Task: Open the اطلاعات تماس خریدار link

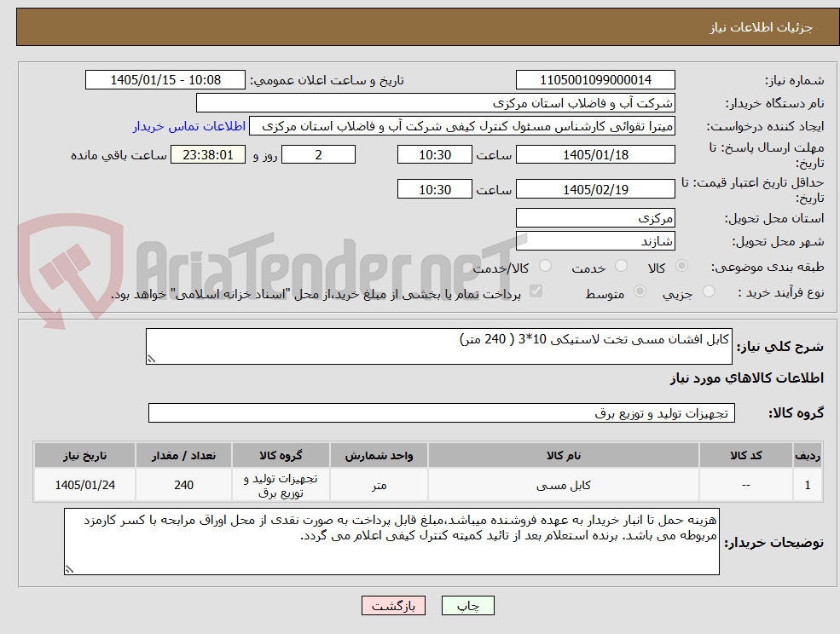Action: point(189,126)
